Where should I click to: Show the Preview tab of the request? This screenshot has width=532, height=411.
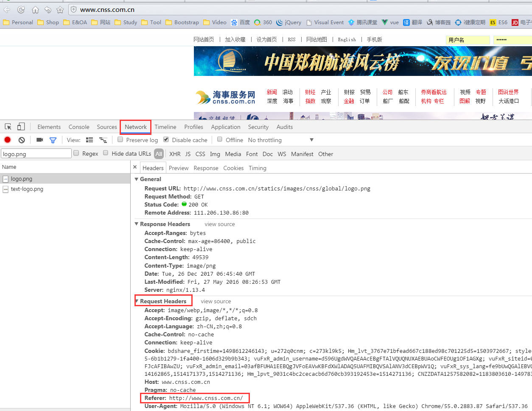click(179, 168)
